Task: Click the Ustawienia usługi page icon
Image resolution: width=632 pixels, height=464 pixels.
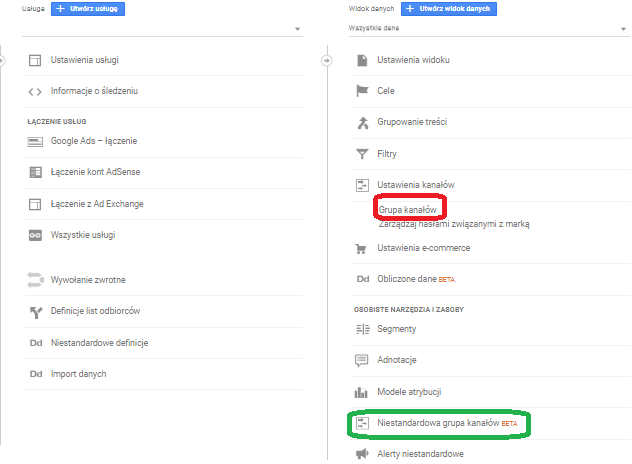Action: 35,60
